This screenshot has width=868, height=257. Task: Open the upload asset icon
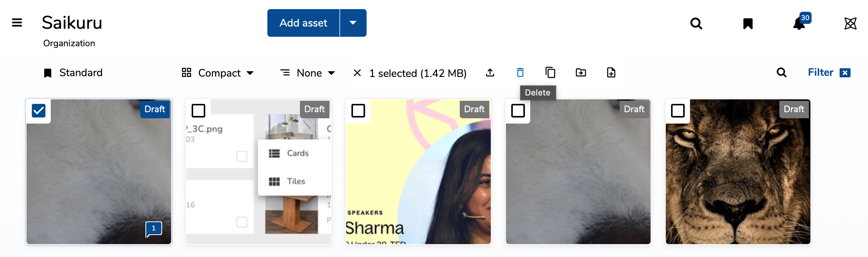pyautogui.click(x=490, y=72)
